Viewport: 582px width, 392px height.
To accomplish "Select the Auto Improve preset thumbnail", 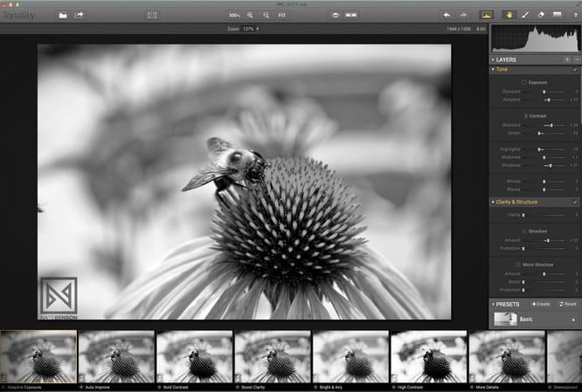I will coord(116,357).
